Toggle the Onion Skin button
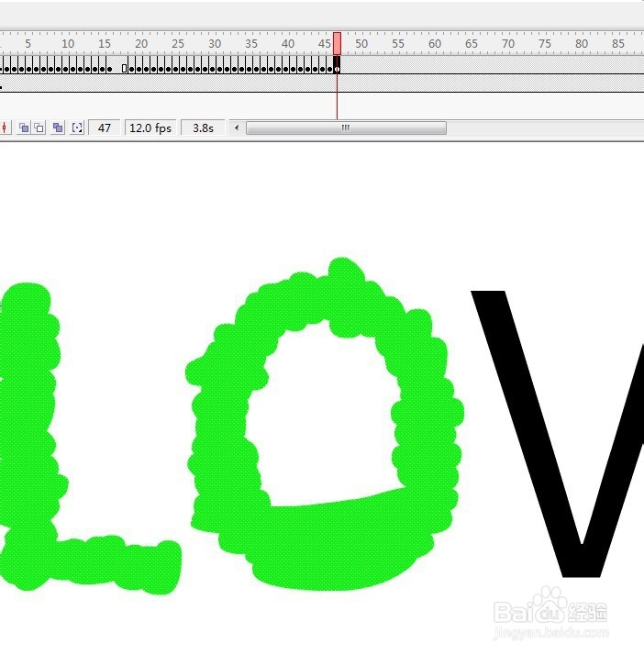644x655 pixels. coord(24,128)
